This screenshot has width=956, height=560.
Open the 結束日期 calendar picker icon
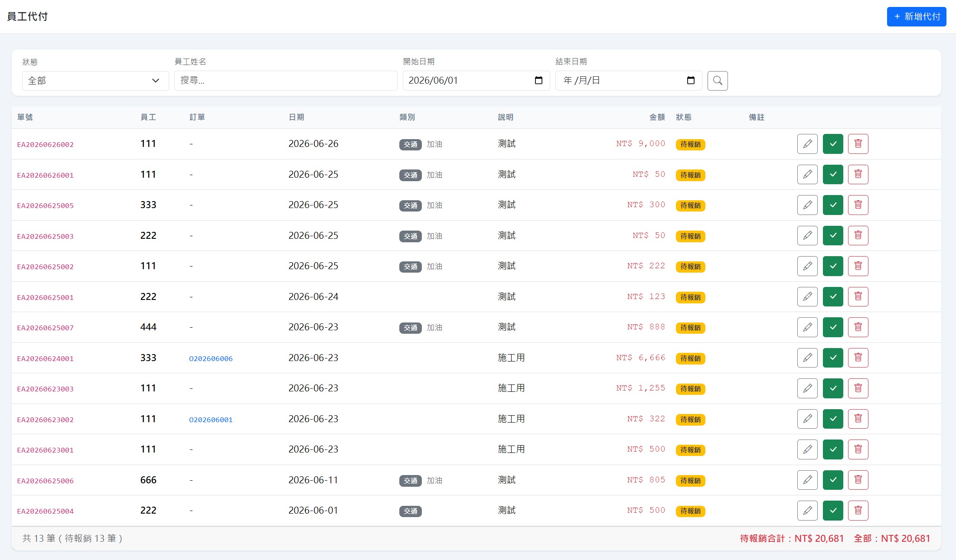tap(691, 81)
